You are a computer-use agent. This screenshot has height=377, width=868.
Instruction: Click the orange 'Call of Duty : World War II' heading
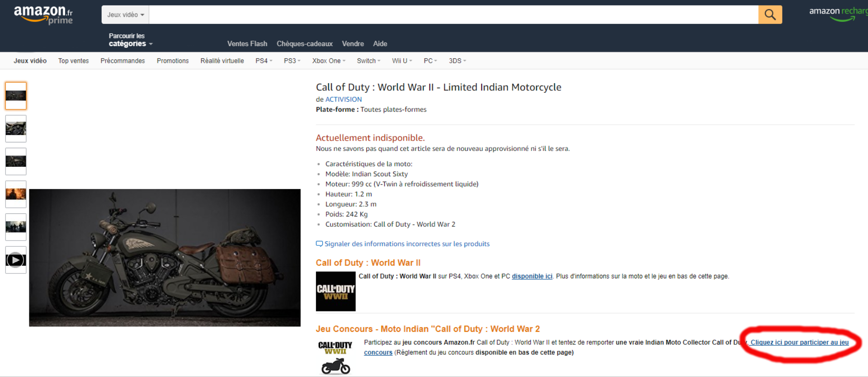coord(368,263)
